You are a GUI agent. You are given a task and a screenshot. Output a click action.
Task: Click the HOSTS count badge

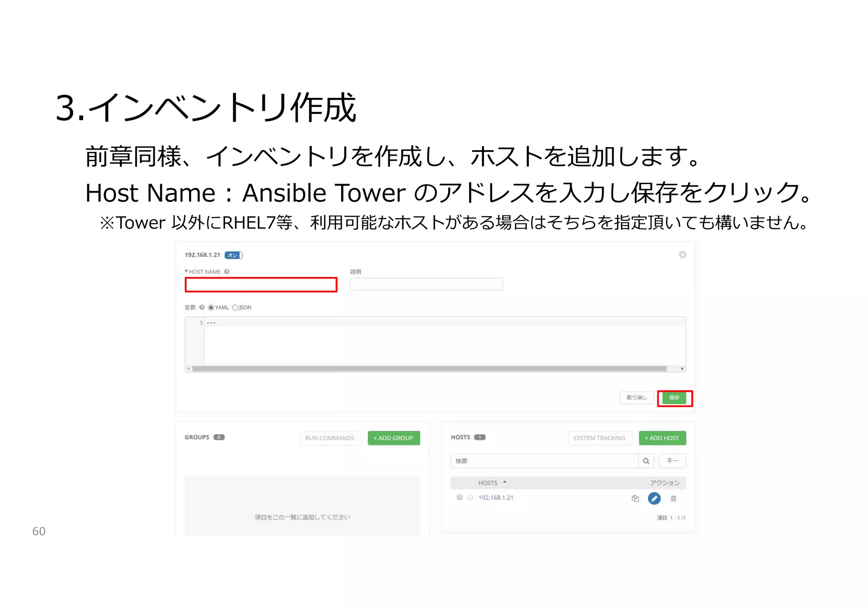click(x=480, y=437)
